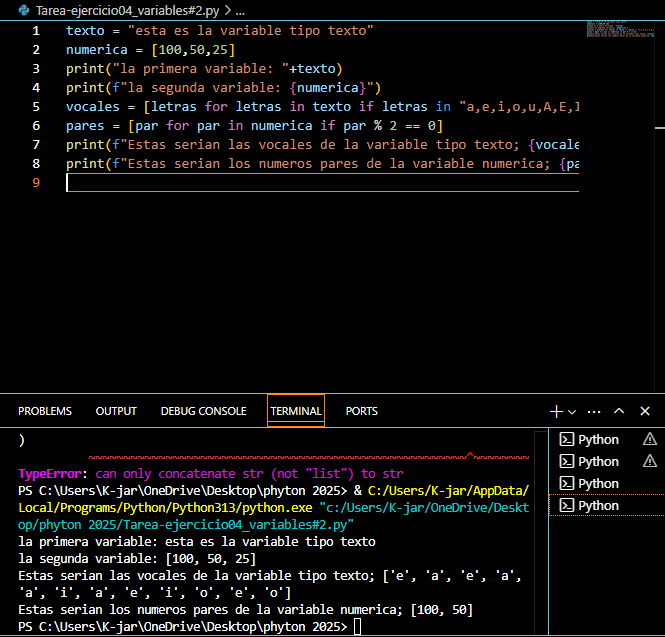665x637 pixels.
Task: Click the breadcrumb ellipsis after the file name
Action: pyautogui.click(x=240, y=11)
